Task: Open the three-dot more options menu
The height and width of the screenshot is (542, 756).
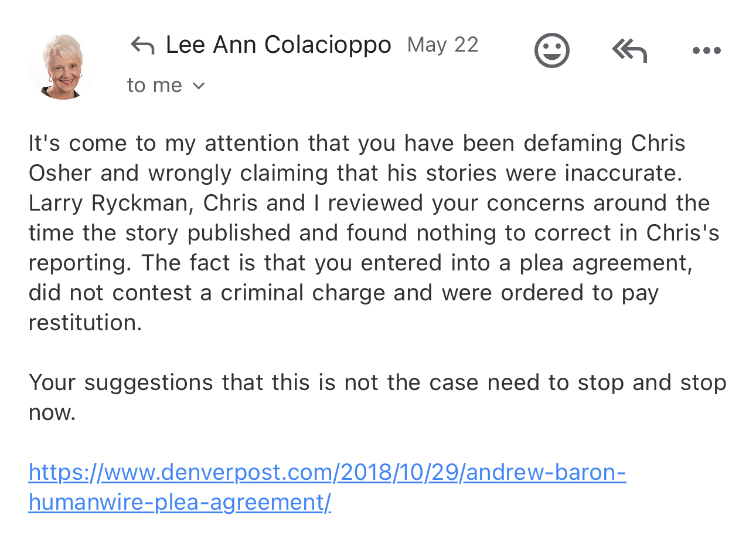Action: [x=706, y=51]
